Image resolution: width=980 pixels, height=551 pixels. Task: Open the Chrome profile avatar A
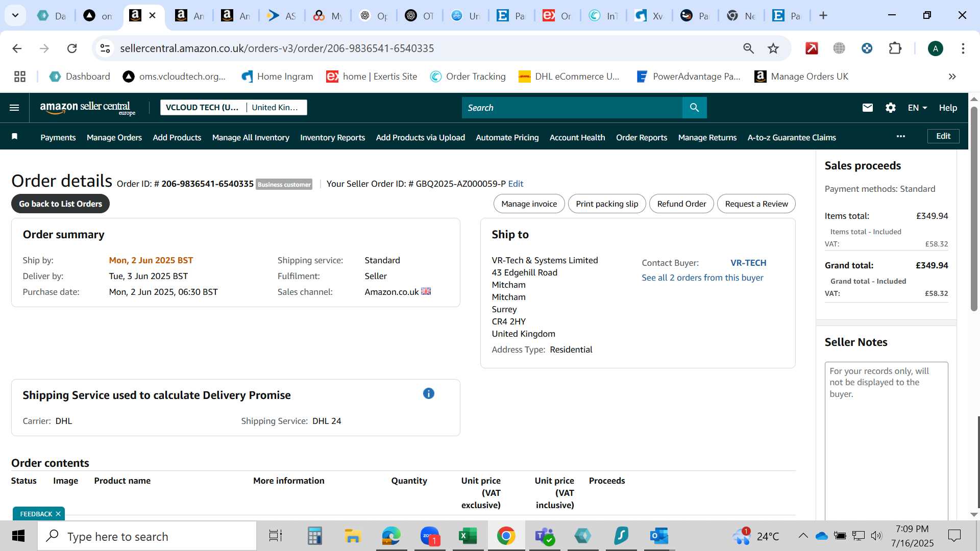point(935,48)
